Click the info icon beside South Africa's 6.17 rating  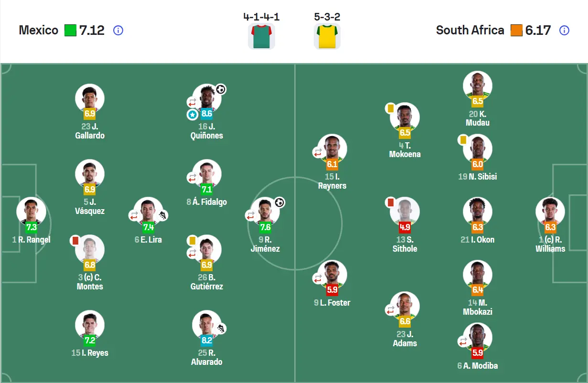[564, 31]
